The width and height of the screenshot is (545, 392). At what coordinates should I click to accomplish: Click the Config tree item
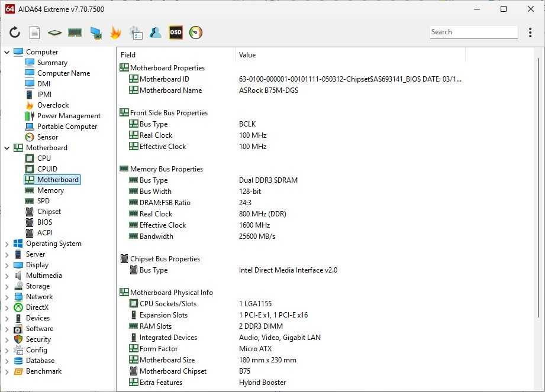(x=37, y=350)
